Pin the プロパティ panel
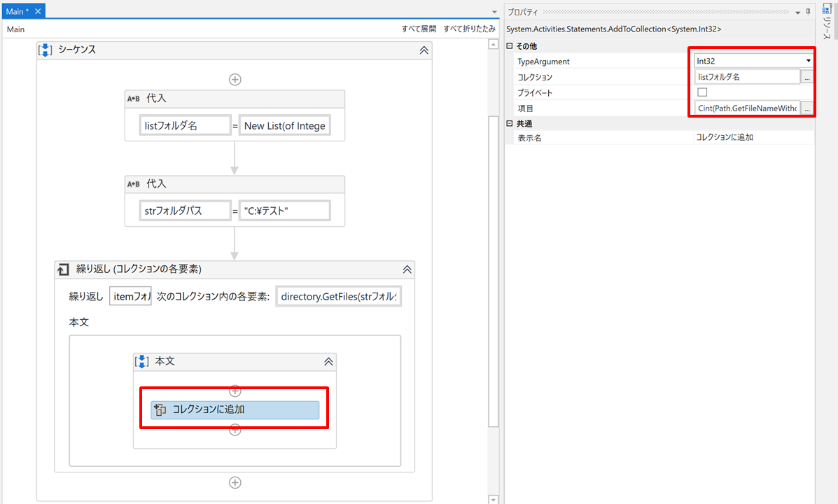838x504 pixels. point(808,12)
